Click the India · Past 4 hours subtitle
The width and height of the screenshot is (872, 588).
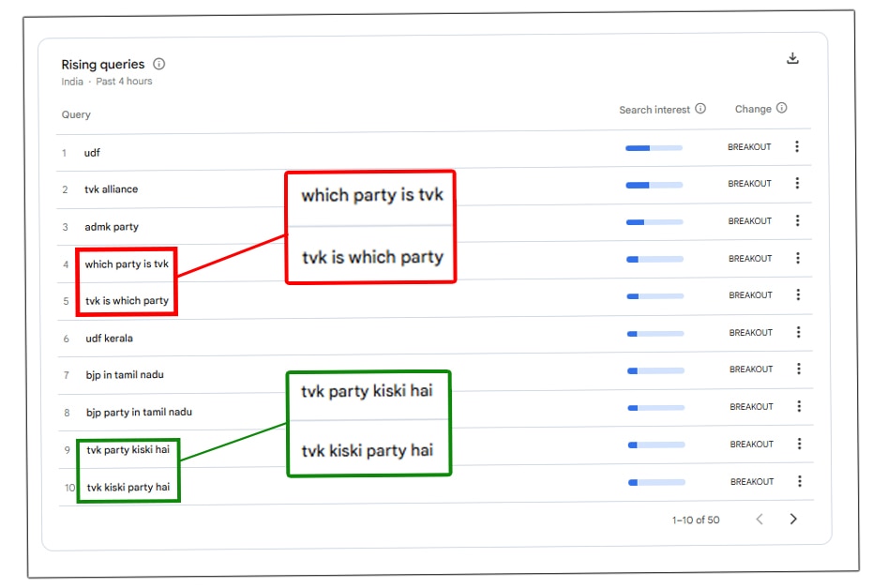107,82
